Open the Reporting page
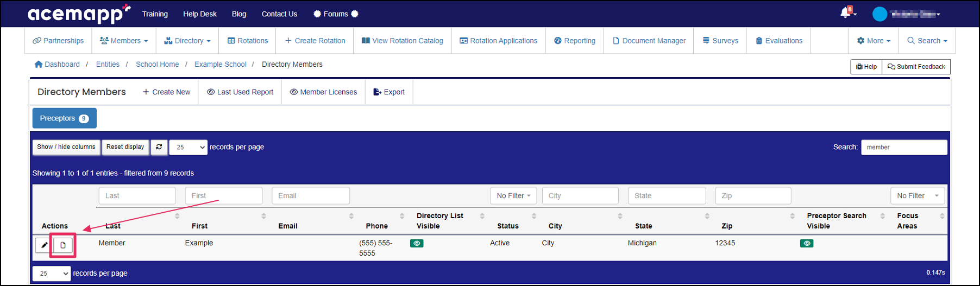The image size is (980, 286). pyautogui.click(x=575, y=41)
